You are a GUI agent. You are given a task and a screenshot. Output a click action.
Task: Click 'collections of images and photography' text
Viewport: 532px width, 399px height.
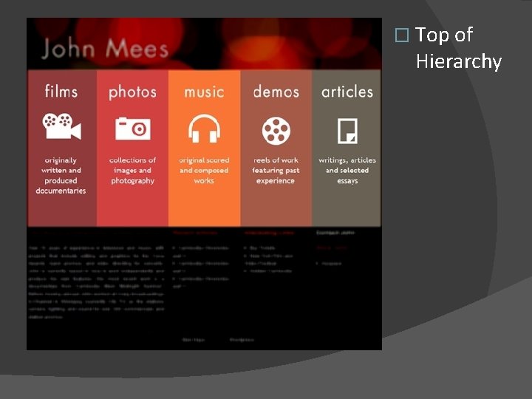(x=133, y=171)
